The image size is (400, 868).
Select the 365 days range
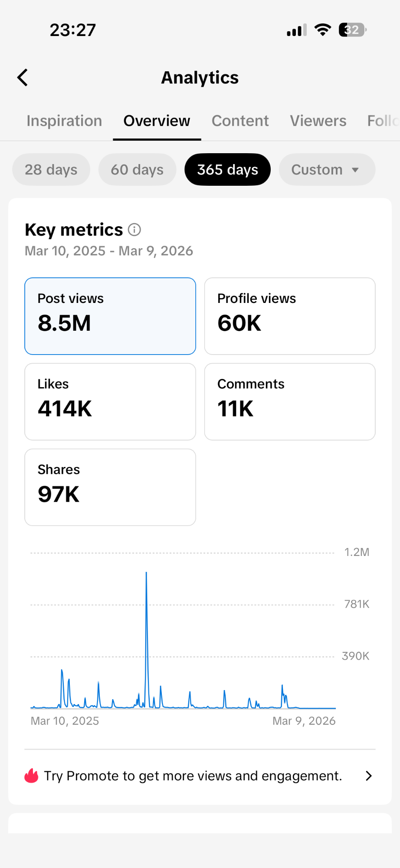point(227,170)
